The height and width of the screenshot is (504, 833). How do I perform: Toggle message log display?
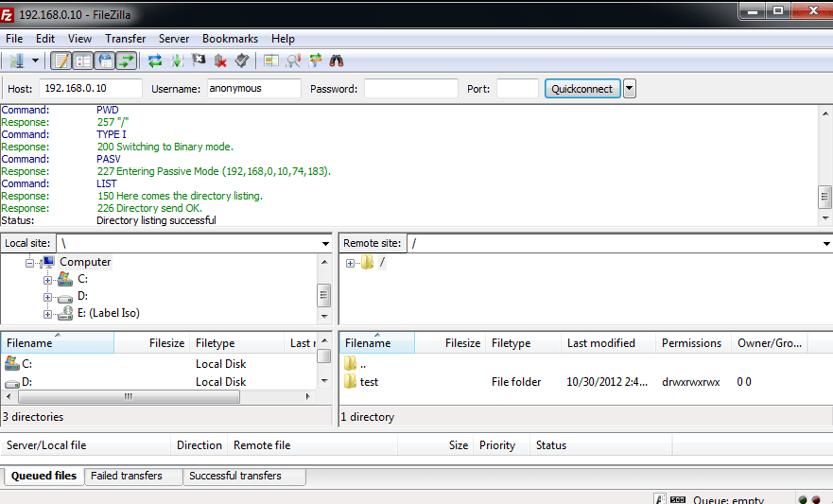61,61
